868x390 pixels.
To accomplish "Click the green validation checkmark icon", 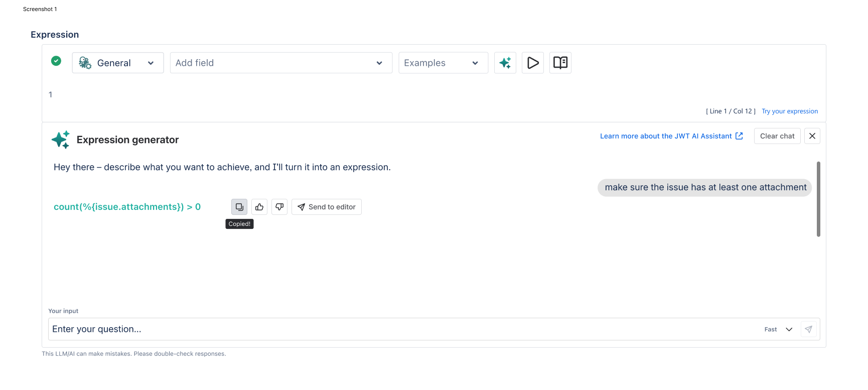I will (56, 61).
